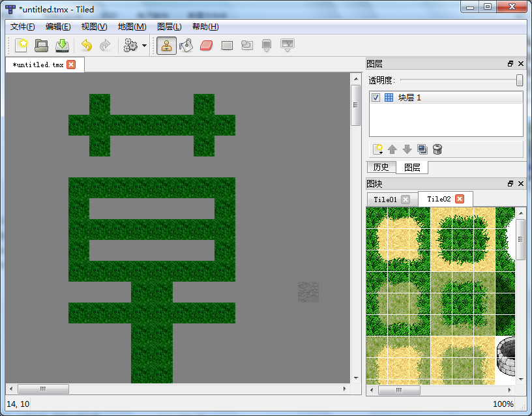The height and width of the screenshot is (416, 532).
Task: Save map with the green arrow icon
Action: click(x=62, y=46)
